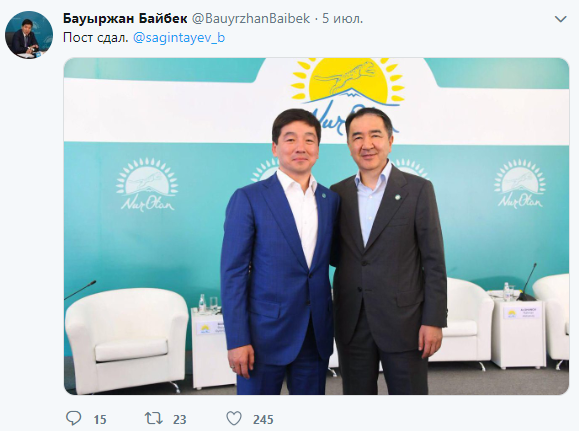The width and height of the screenshot is (579, 431).
Task: Click the microphone on the right table
Action: 527,281
